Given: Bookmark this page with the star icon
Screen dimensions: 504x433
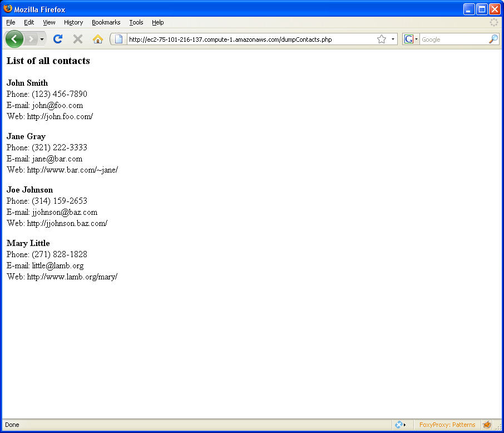Looking at the screenshot, I should point(382,40).
